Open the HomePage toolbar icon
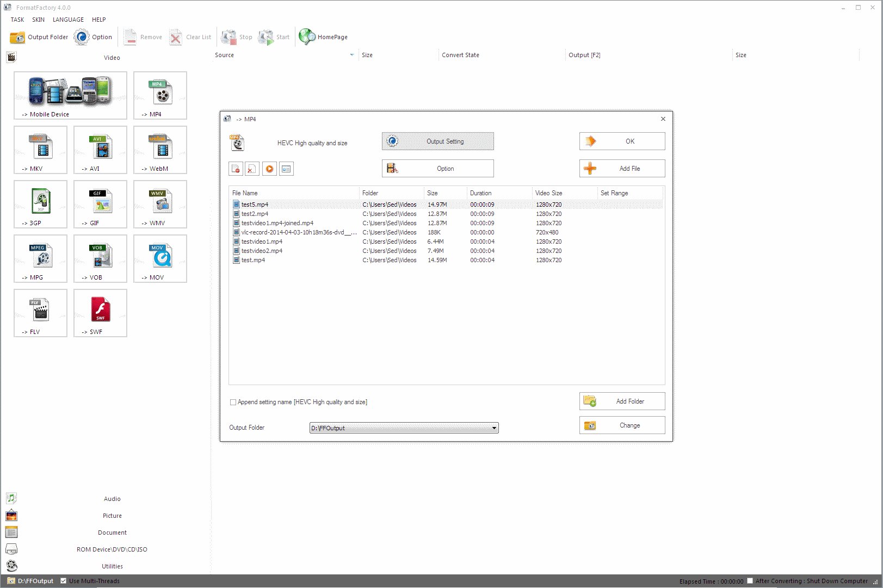 pos(323,37)
